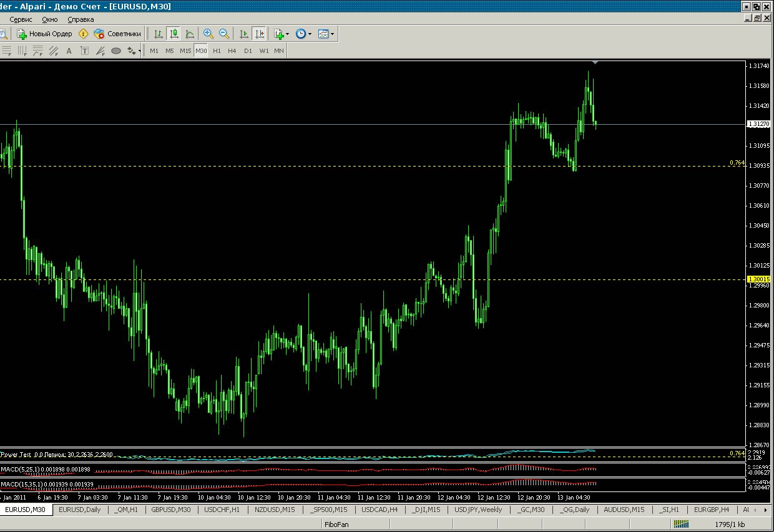Open the Сервис menu
Screen dimensions: 774x532
coord(21,19)
